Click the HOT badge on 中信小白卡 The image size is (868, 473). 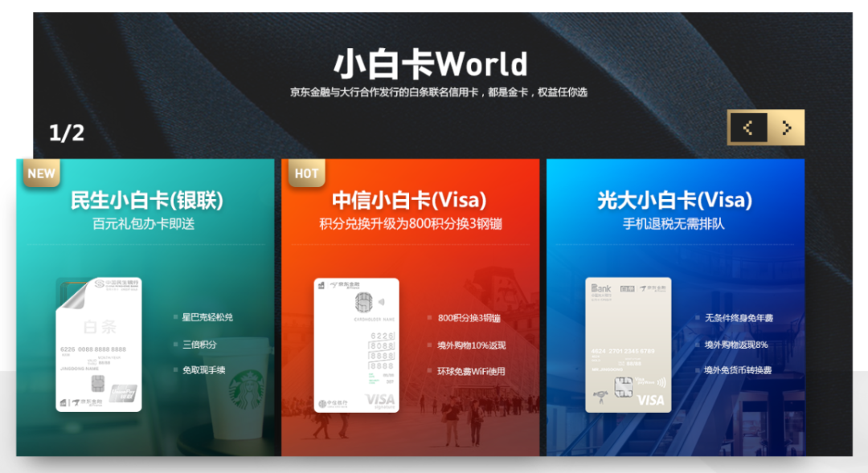307,173
